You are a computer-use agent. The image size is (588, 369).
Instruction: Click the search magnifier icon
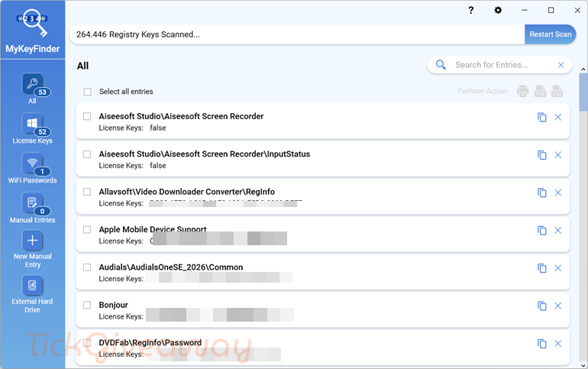pyautogui.click(x=441, y=65)
